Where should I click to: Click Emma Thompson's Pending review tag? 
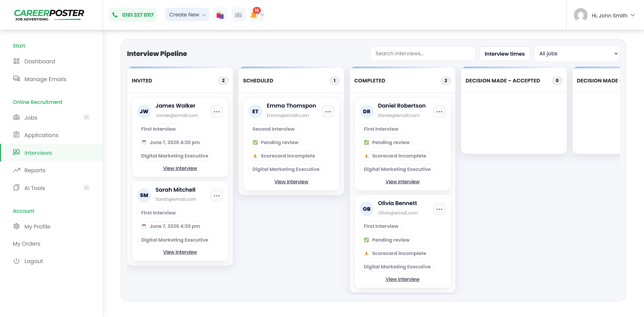pos(276,142)
